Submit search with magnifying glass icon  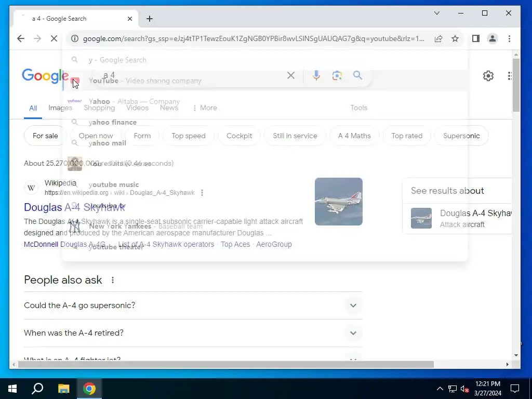click(357, 75)
